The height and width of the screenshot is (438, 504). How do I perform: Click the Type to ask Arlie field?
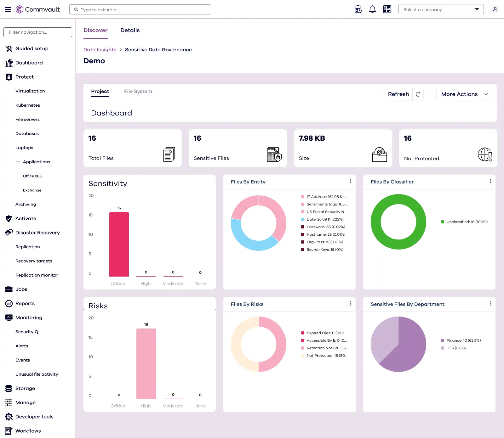140,9
